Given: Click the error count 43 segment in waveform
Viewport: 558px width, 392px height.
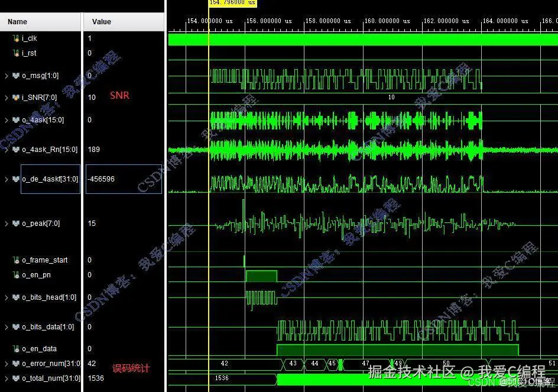Looking at the screenshot, I should pos(293,364).
